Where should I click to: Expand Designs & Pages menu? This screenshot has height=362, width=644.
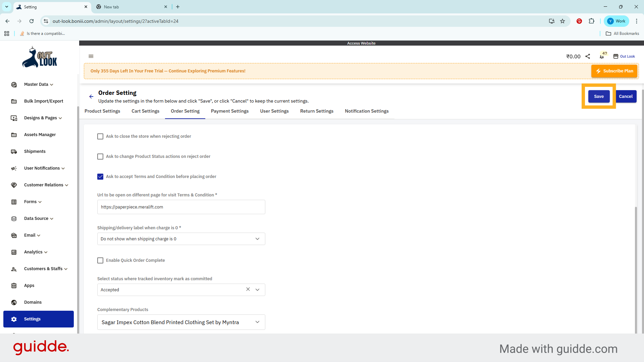tap(60, 118)
